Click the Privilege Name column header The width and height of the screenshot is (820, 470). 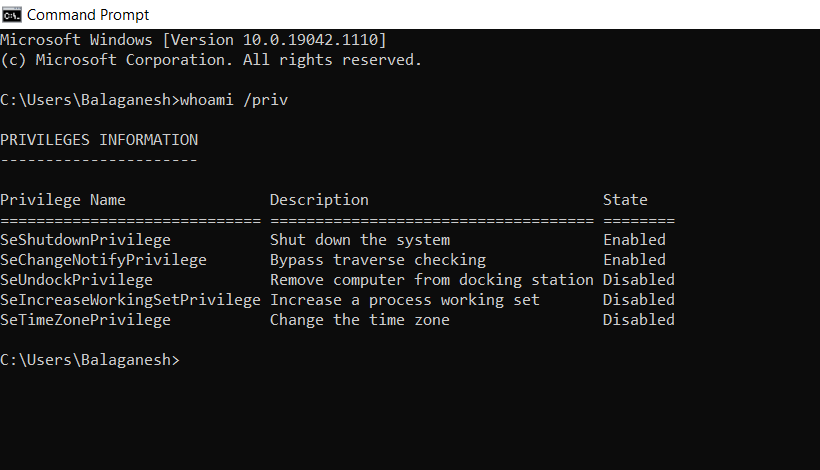coord(63,200)
